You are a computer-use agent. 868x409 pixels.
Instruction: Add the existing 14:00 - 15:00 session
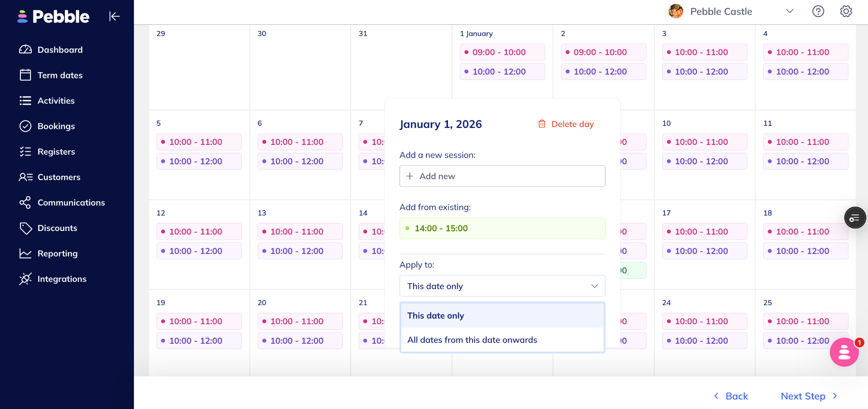tap(502, 228)
